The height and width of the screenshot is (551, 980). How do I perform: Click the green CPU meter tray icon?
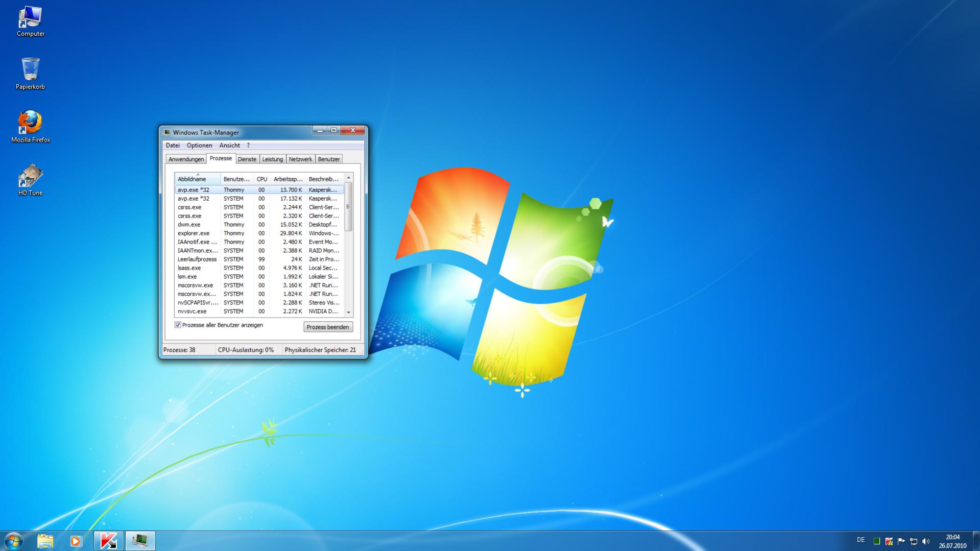click(x=877, y=541)
